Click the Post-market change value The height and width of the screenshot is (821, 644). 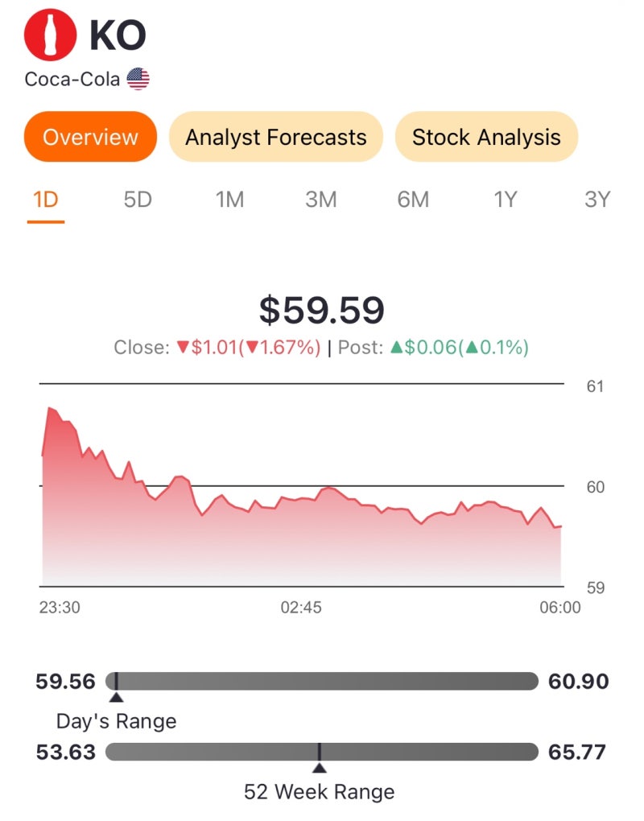[x=459, y=348]
